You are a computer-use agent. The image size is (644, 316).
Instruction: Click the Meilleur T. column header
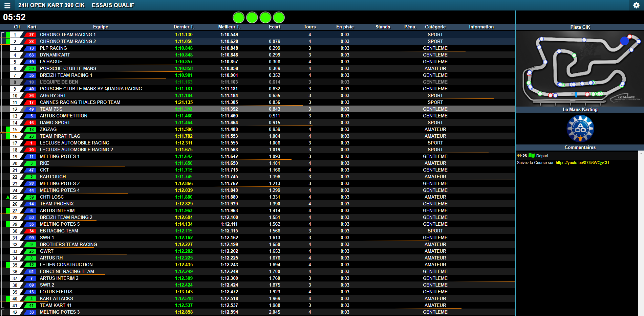229,27
